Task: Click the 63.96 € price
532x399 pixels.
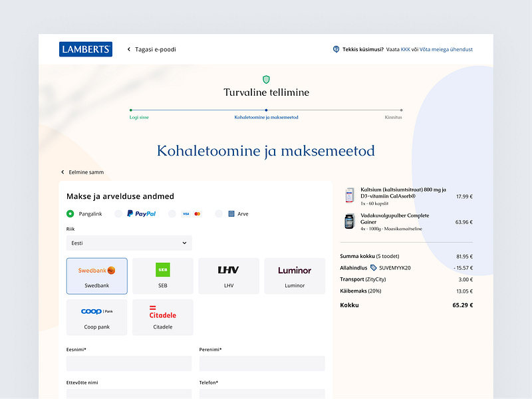Action: coord(464,222)
